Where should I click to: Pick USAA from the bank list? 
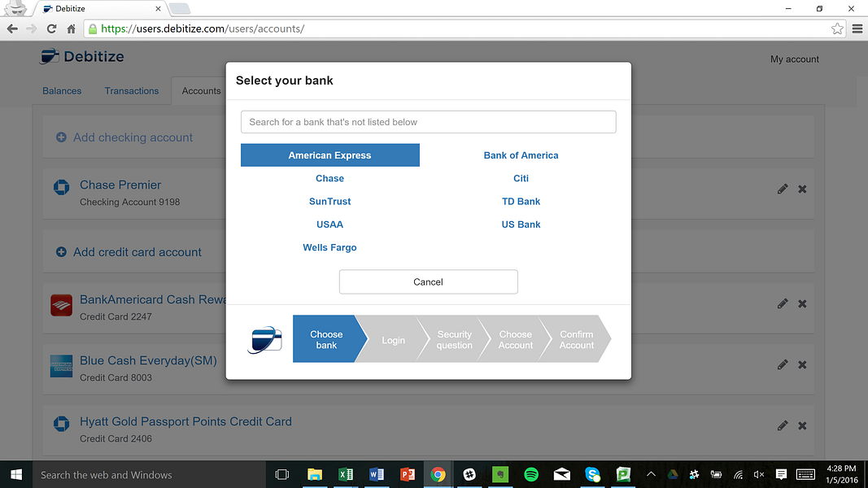click(330, 224)
